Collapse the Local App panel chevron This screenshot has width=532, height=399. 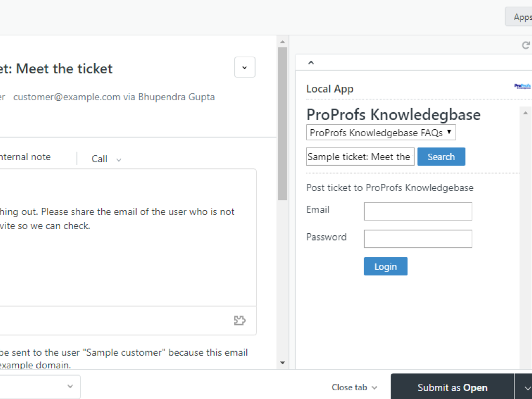point(311,63)
